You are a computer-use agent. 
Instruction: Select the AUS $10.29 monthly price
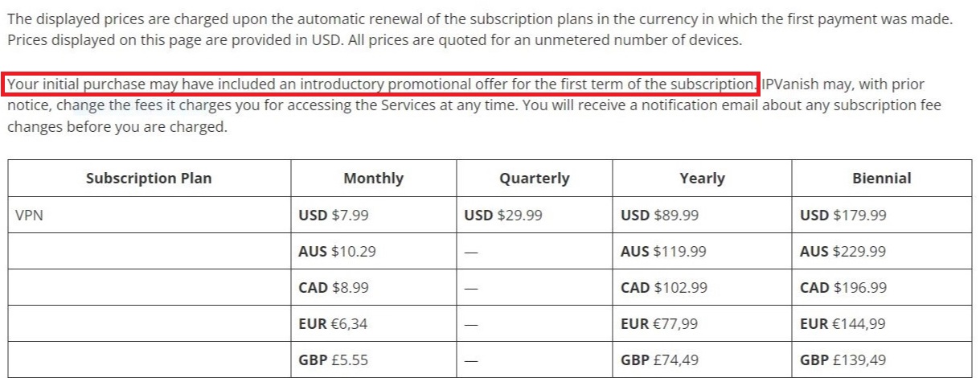pos(337,252)
